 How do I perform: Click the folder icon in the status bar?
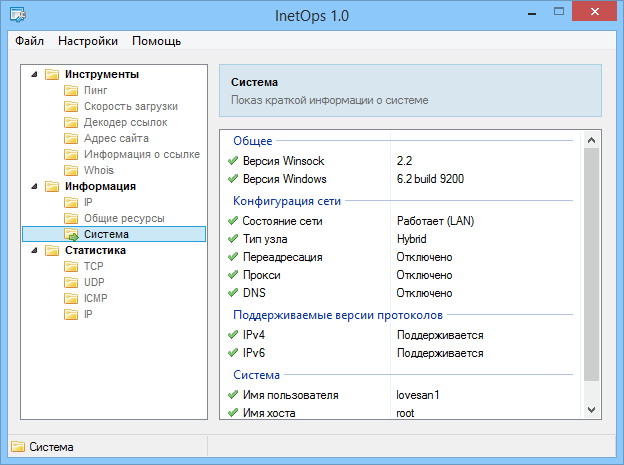[x=17, y=447]
